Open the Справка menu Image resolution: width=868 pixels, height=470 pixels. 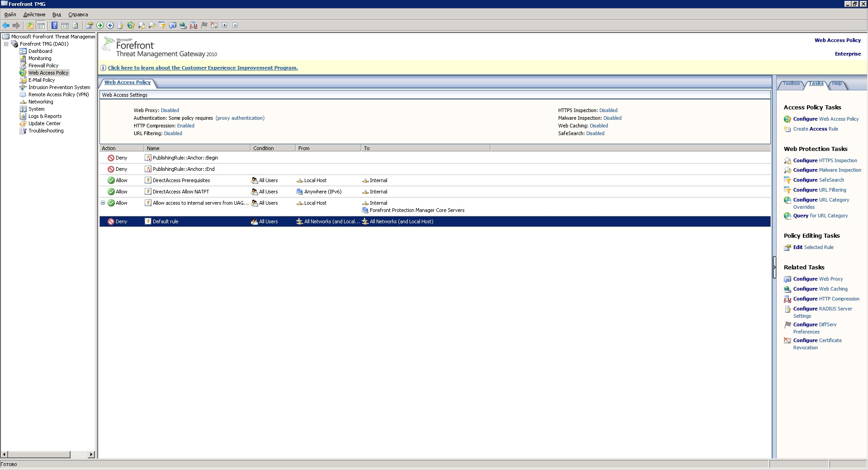[x=78, y=14]
